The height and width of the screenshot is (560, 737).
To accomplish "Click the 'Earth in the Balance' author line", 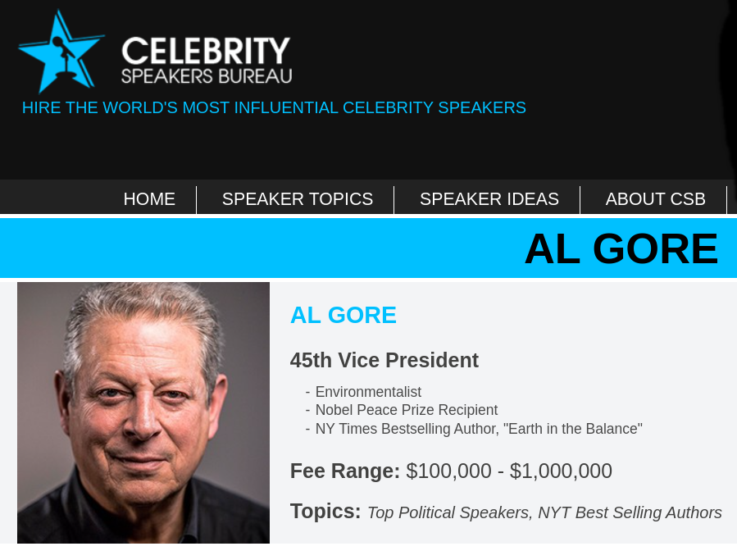I will point(479,428).
